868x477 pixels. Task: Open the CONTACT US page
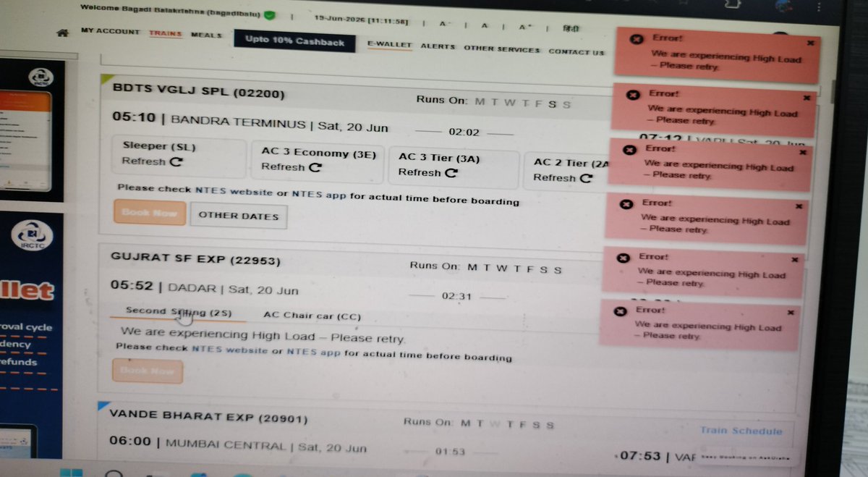(576, 52)
